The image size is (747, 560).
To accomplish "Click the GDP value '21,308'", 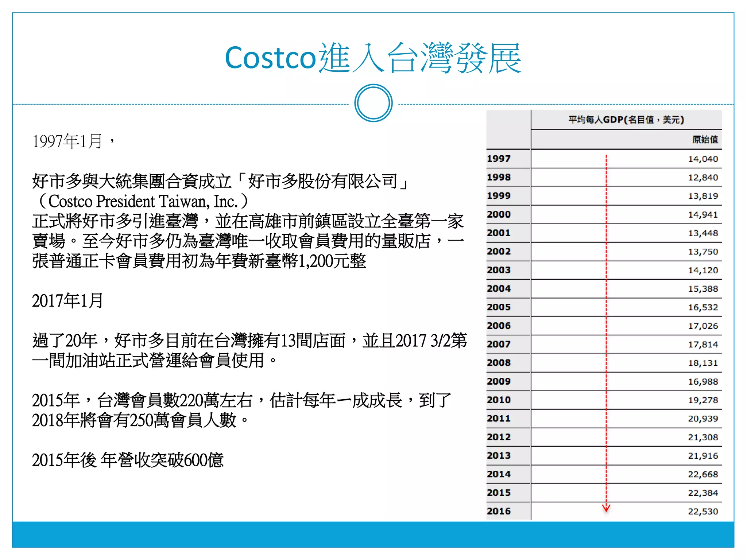I will pyautogui.click(x=703, y=437).
